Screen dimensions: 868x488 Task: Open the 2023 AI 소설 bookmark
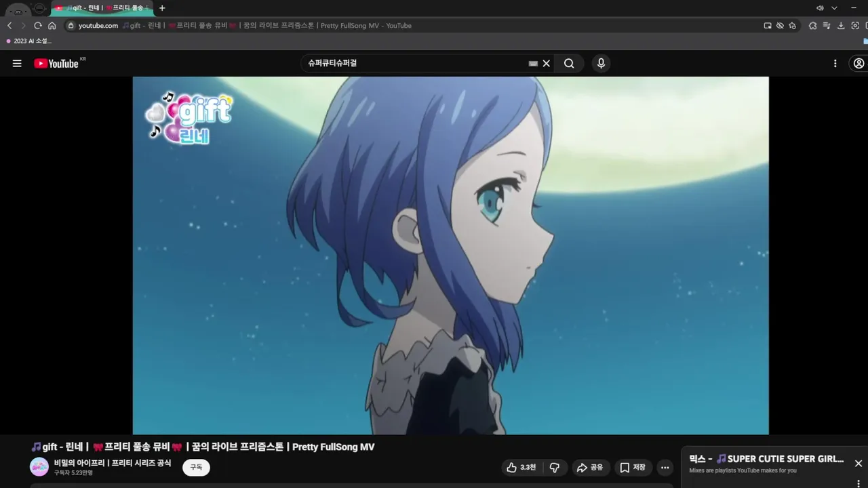point(28,41)
